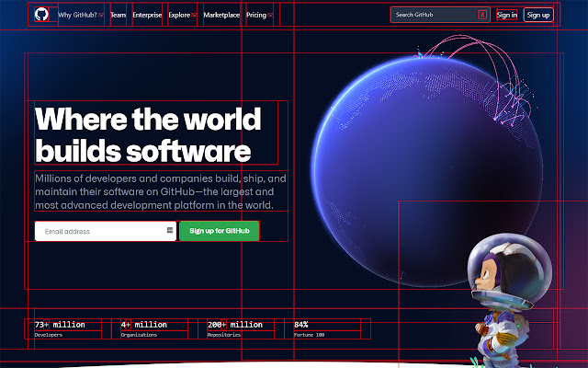The height and width of the screenshot is (368, 588).
Task: Expand the Why GitHub? menu
Action: click(x=81, y=15)
